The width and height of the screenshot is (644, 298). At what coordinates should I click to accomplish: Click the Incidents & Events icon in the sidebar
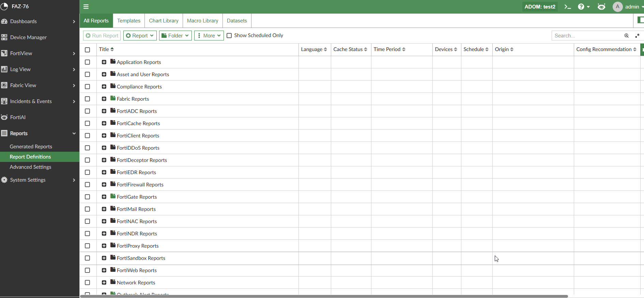[x=4, y=101]
